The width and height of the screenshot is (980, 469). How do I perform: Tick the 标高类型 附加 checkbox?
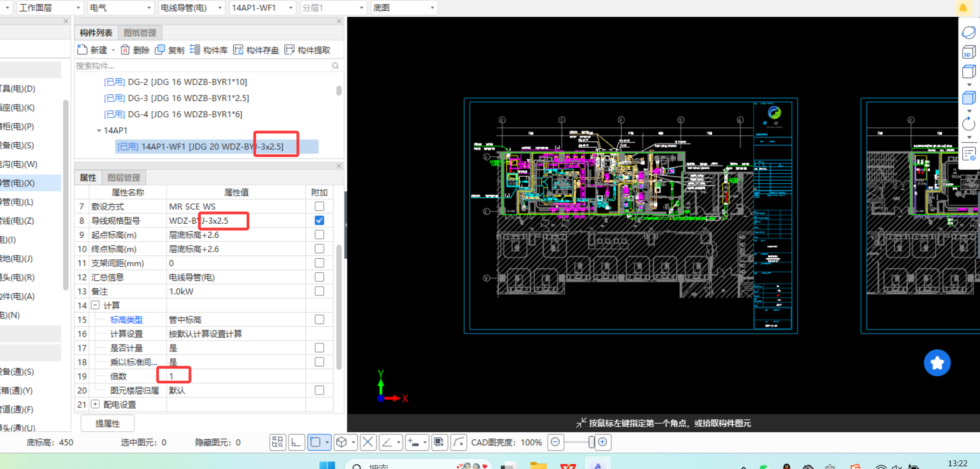319,320
